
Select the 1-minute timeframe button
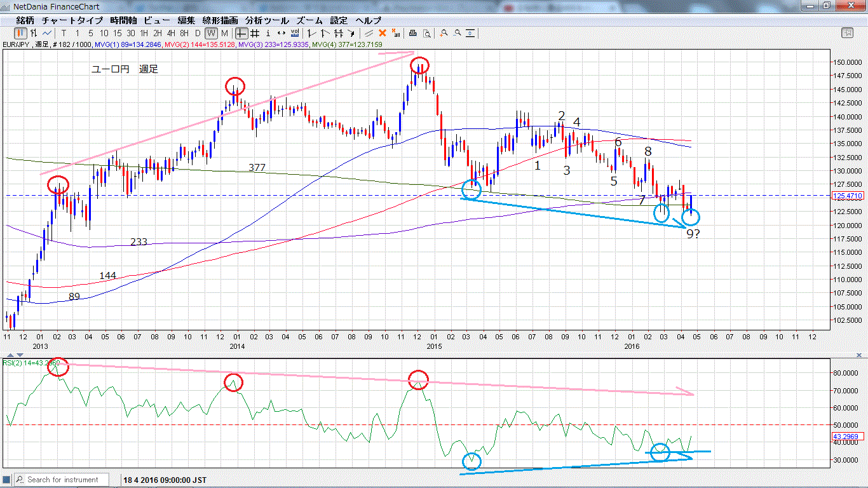(x=78, y=32)
